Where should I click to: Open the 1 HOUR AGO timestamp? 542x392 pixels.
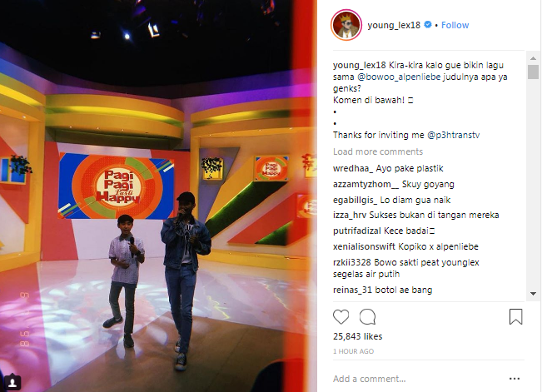click(x=353, y=351)
